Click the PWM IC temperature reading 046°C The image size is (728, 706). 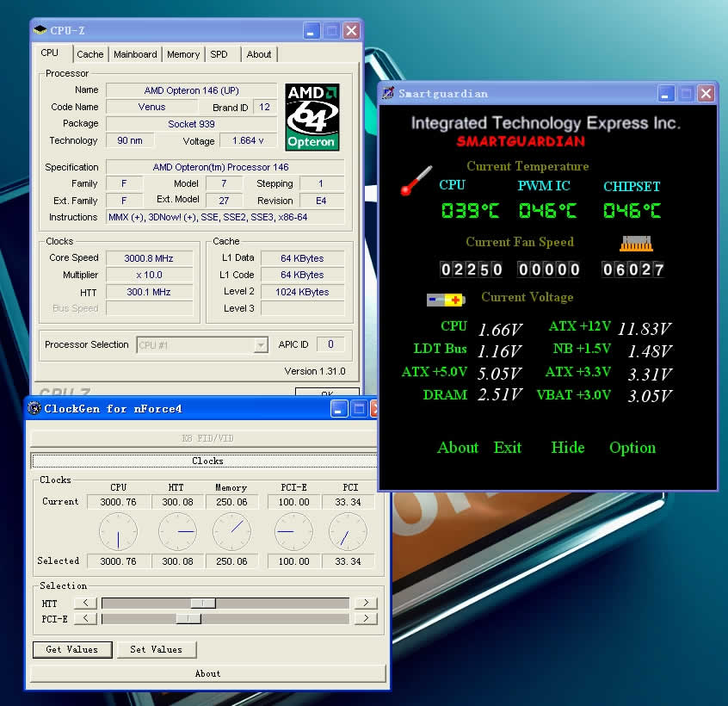click(547, 211)
